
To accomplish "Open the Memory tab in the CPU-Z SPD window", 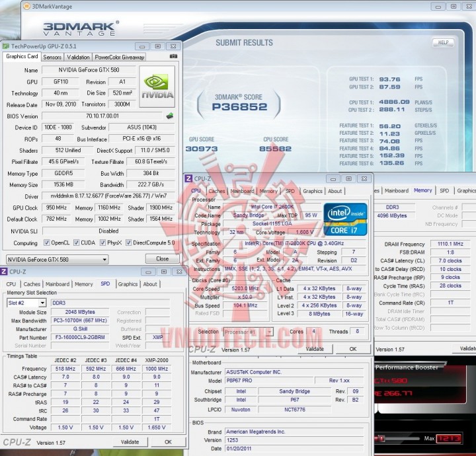I will [x=84, y=284].
